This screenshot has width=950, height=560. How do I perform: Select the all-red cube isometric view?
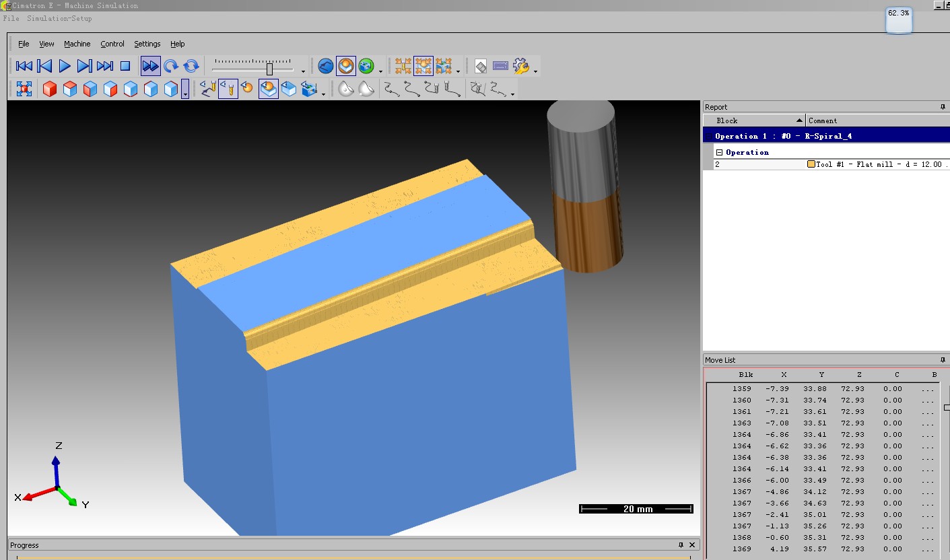(x=50, y=89)
